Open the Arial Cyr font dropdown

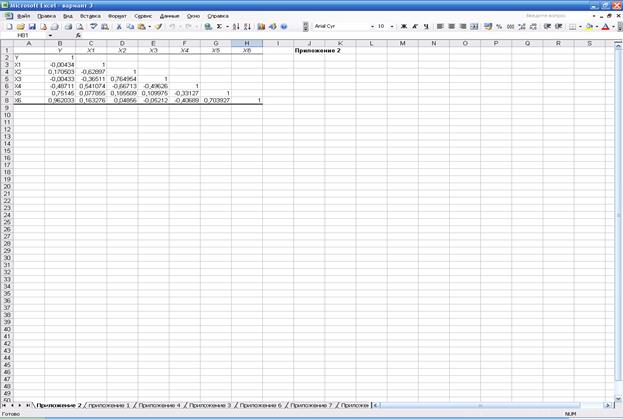372,26
